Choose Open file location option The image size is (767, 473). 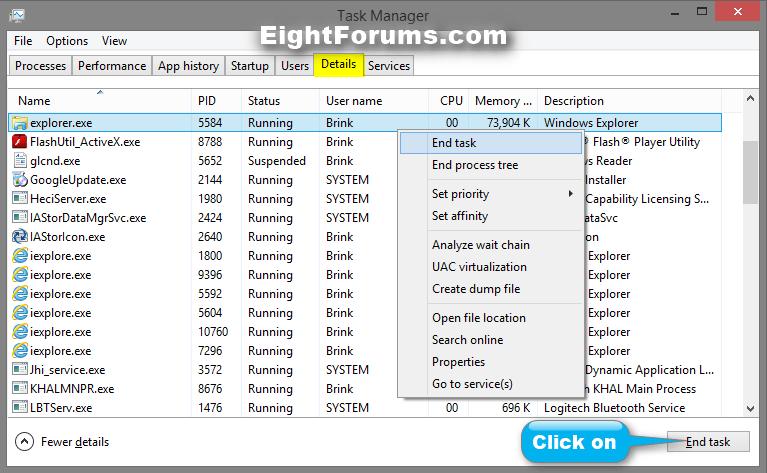click(x=491, y=318)
